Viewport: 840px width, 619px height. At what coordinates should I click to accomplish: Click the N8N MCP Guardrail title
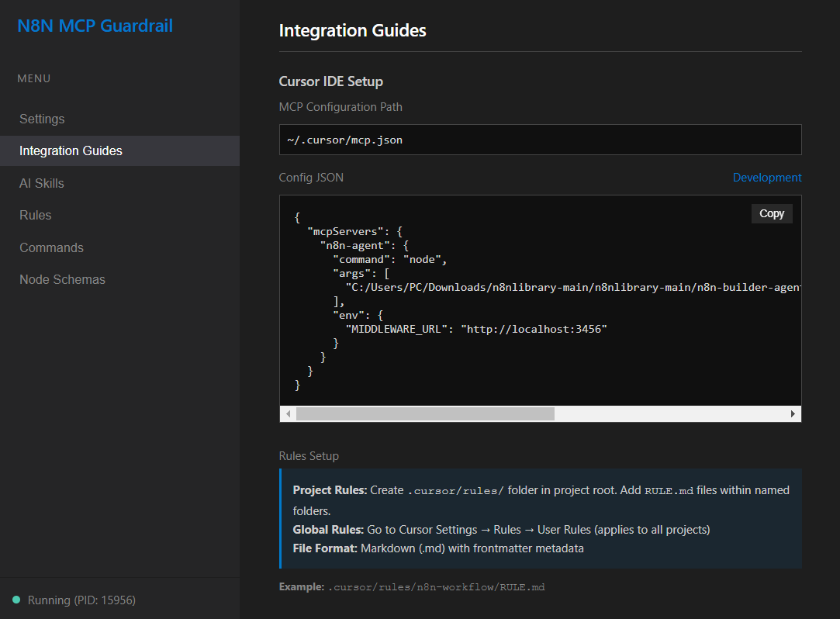click(x=95, y=26)
